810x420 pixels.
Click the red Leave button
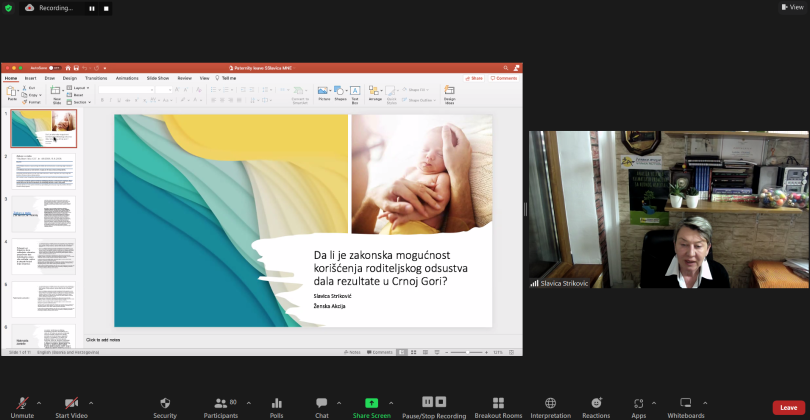coord(788,407)
